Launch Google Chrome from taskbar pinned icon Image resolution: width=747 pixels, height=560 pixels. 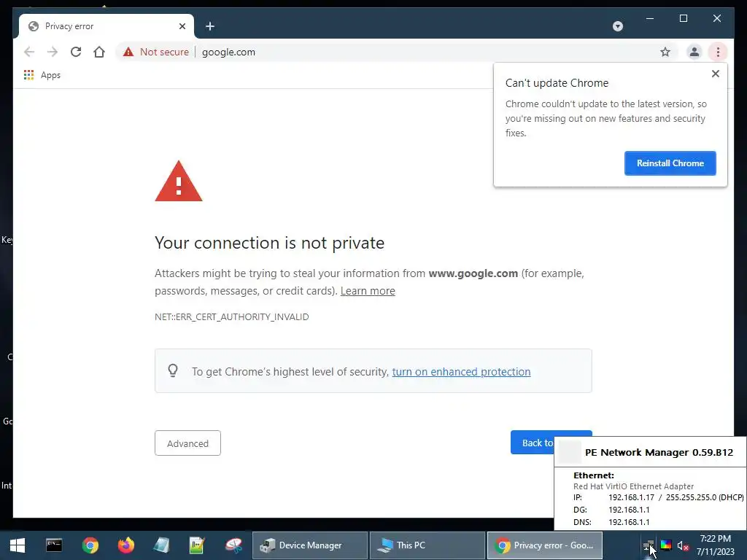click(90, 545)
